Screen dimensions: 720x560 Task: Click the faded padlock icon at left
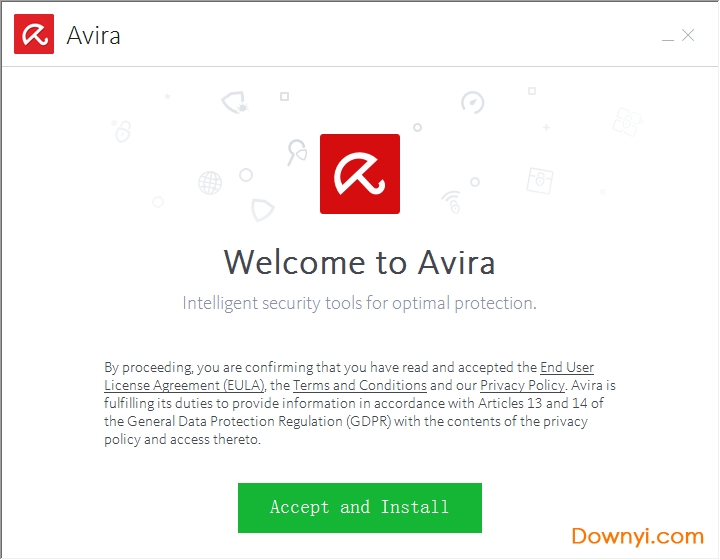point(122,131)
